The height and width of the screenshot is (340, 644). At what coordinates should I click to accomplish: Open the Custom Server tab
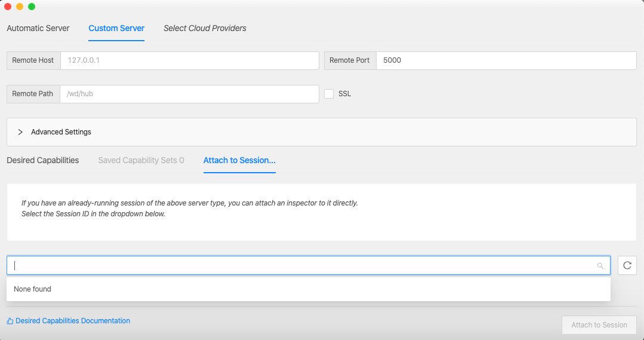coord(116,28)
